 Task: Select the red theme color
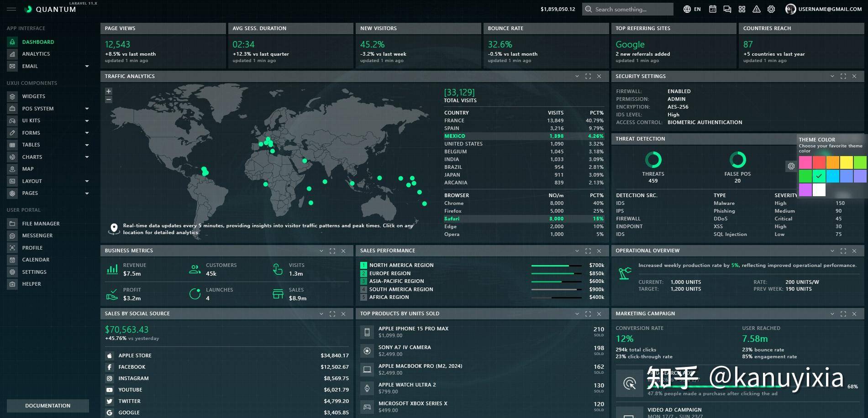(819, 162)
